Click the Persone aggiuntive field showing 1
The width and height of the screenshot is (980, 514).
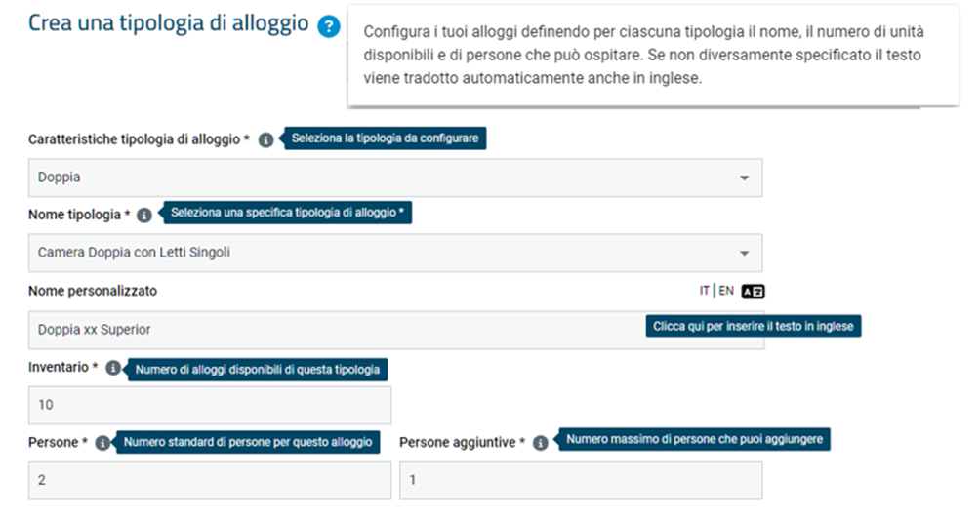click(x=581, y=480)
